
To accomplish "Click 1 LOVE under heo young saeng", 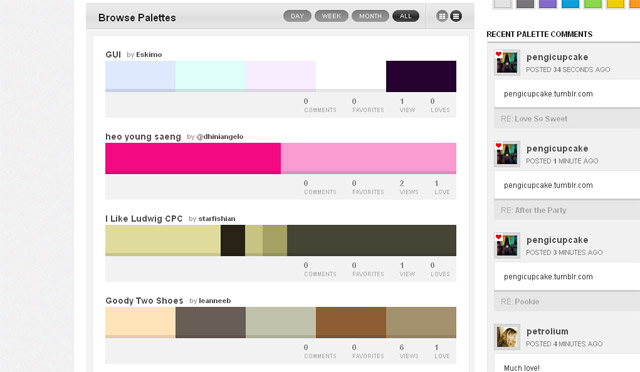I will click(x=442, y=187).
